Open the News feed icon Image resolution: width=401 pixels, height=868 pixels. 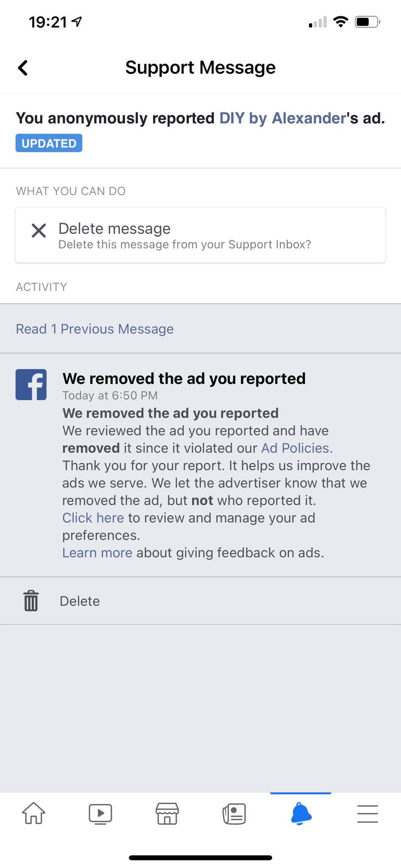[x=234, y=813]
